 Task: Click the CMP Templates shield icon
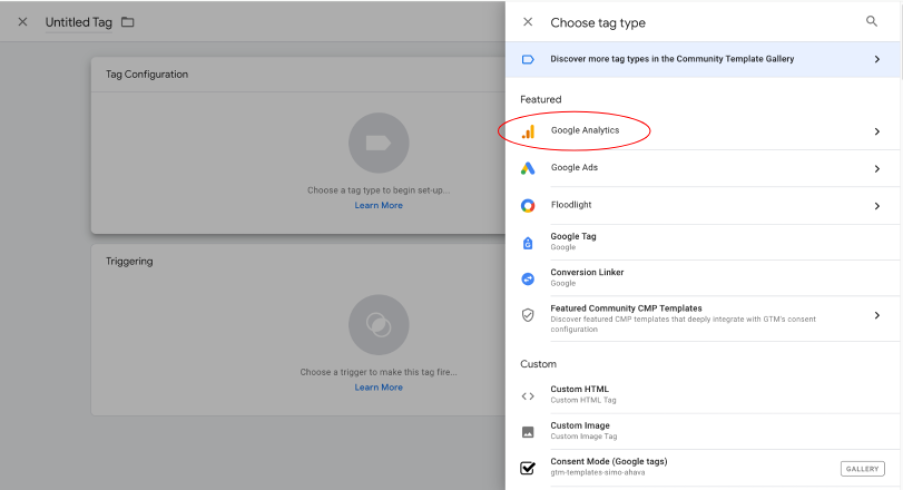point(528,315)
